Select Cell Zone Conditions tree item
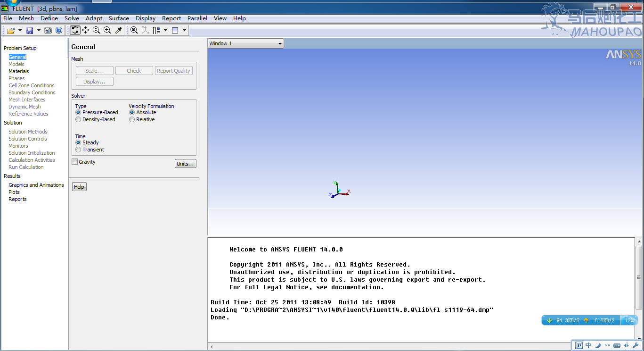 [x=32, y=85]
